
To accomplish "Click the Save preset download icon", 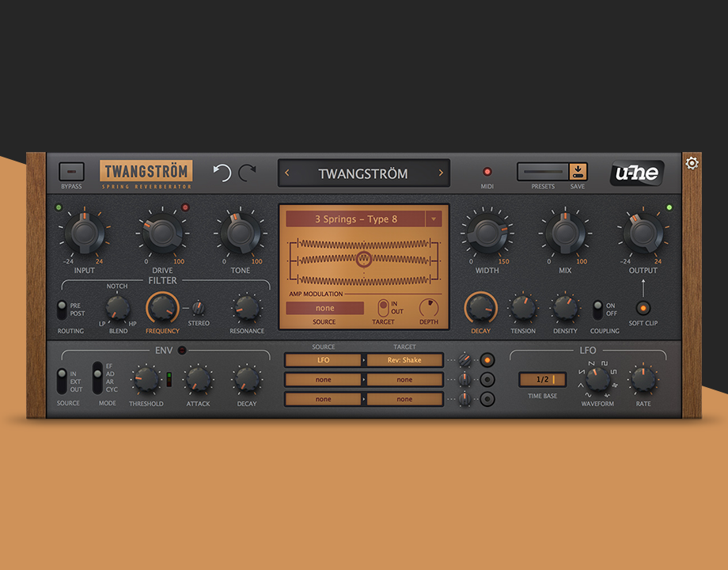I will click(578, 172).
